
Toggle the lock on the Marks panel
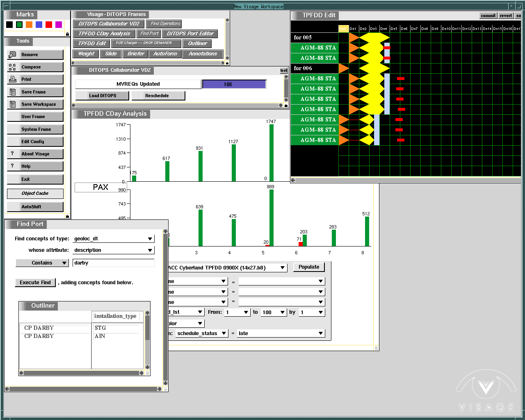tap(67, 34)
